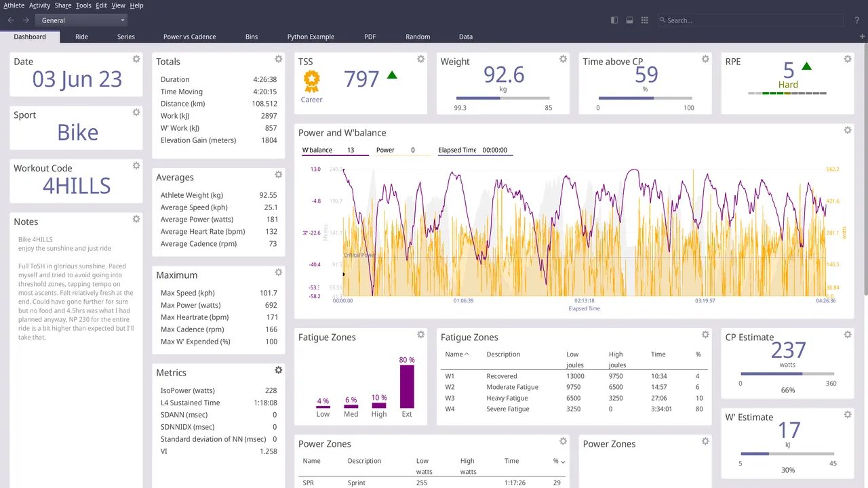Click the dashboard vertical scrollbar
The image size is (868, 488).
coord(865,168)
